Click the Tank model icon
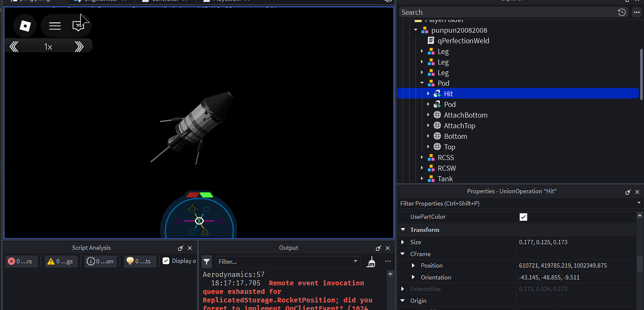Viewport: 644px width, 310px height. click(431, 179)
